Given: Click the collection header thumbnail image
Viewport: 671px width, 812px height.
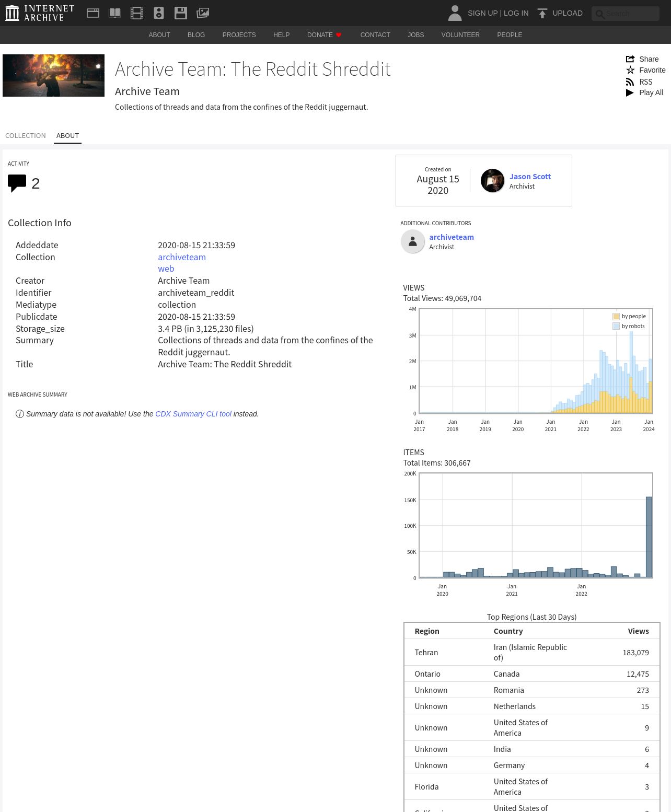Looking at the screenshot, I should [53, 75].
